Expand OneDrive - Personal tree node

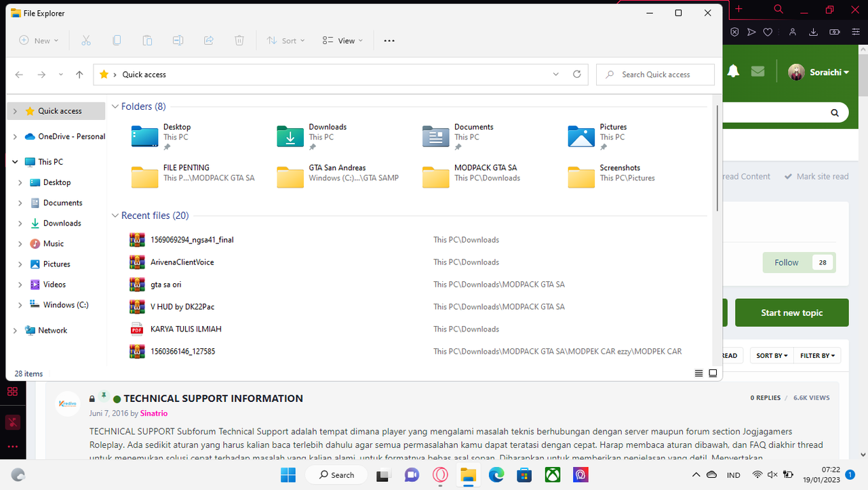tap(15, 136)
